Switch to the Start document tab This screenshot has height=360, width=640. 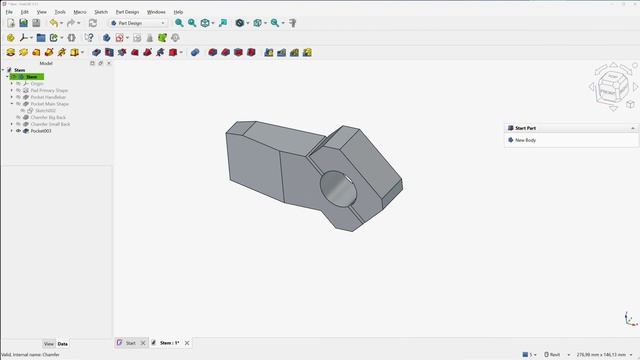(x=130, y=343)
